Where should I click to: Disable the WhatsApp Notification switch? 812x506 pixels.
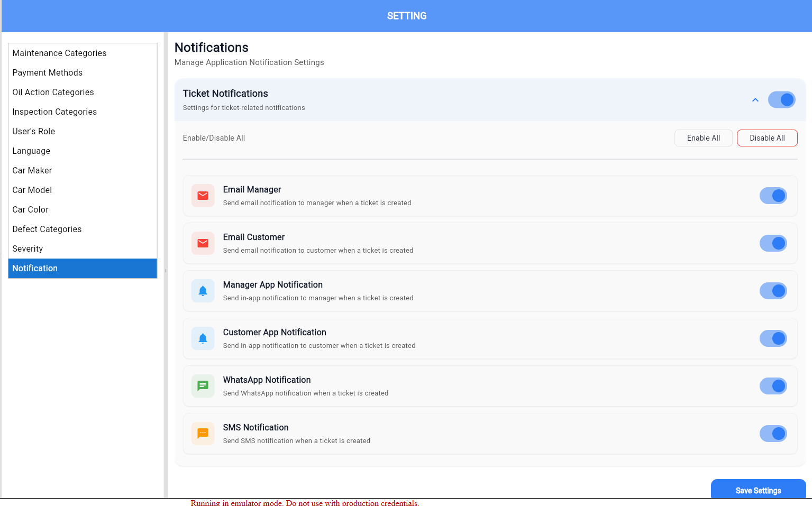[x=773, y=386]
